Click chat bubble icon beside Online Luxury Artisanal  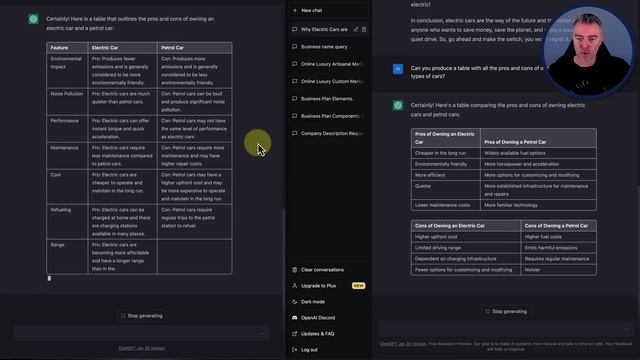(x=295, y=64)
